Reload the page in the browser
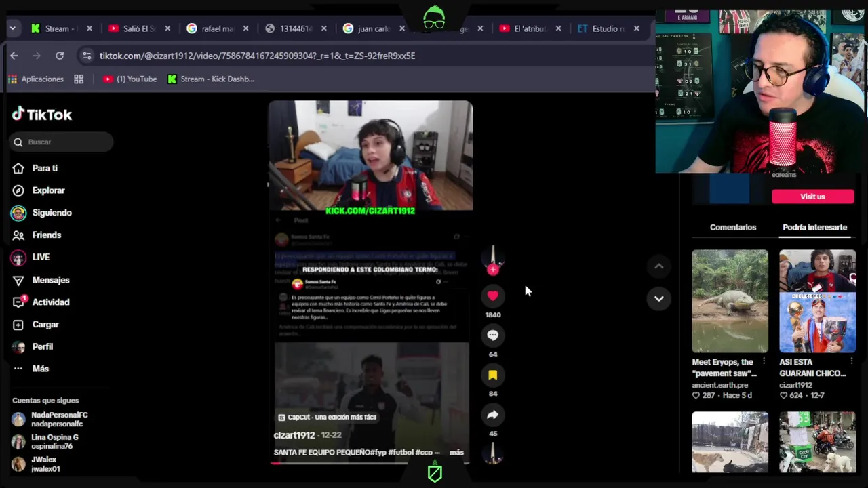The height and width of the screenshot is (488, 868). [60, 56]
